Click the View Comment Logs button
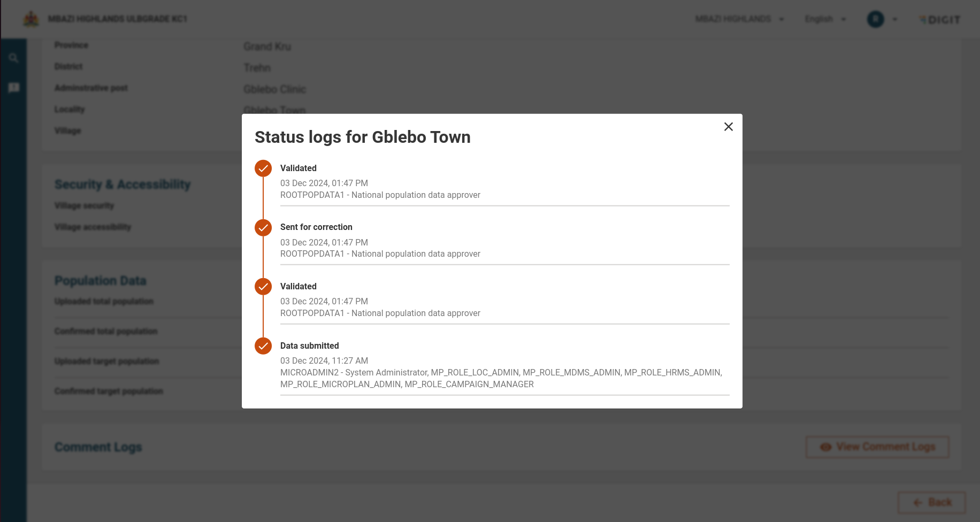Viewport: 980px width, 522px height. 877,447
